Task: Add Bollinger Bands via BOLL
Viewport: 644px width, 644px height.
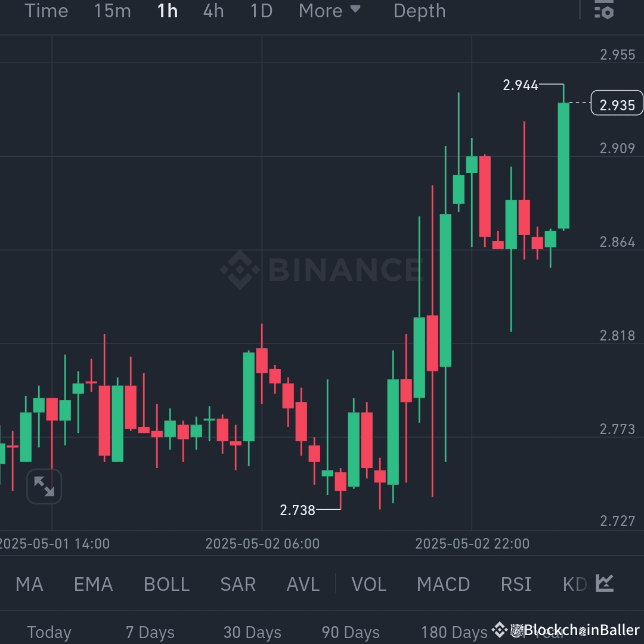Action: (166, 584)
